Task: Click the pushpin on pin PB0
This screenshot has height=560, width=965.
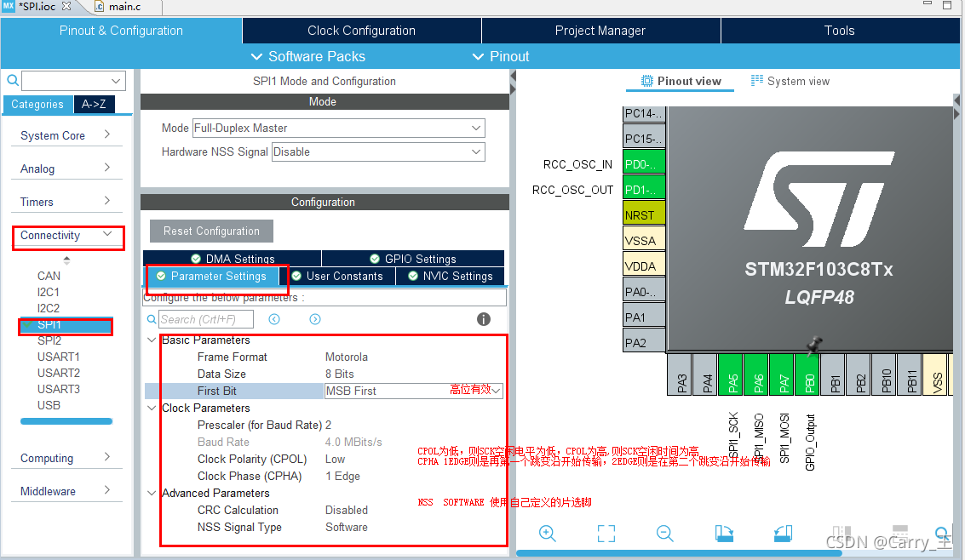Action: [814, 345]
